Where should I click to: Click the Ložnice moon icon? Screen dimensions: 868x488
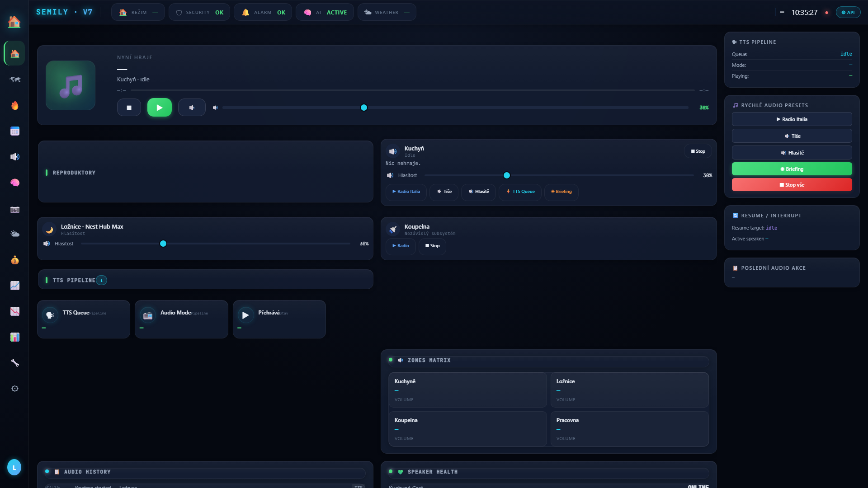(49, 230)
